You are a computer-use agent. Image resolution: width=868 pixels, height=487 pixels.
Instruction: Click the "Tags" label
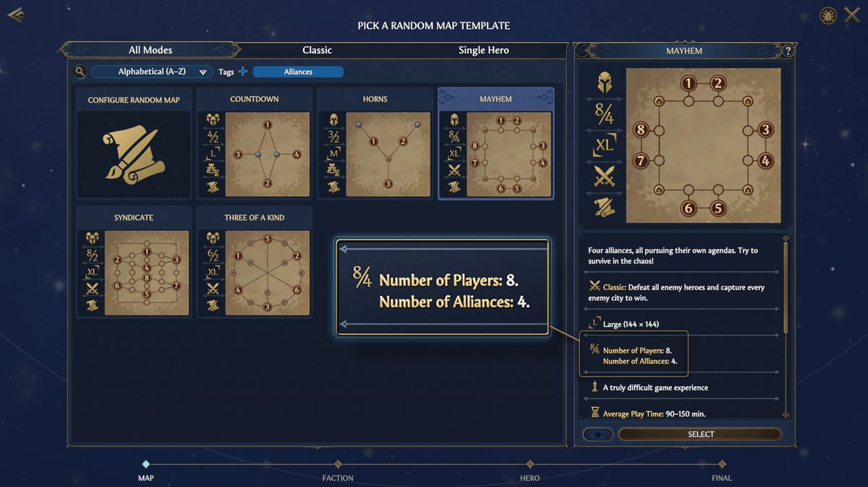(x=226, y=72)
